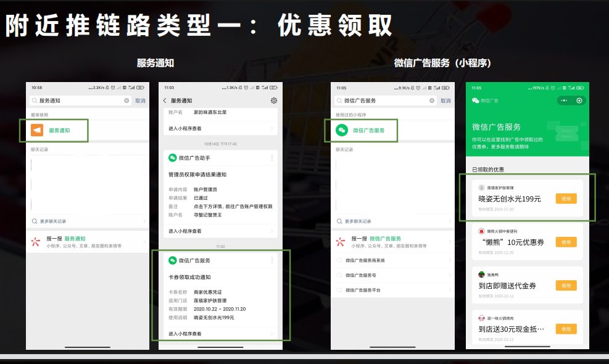Image resolution: width=609 pixels, height=364 pixels.
Task: Tap the 晓姿无创水光199元 coupon title
Action: (510, 199)
